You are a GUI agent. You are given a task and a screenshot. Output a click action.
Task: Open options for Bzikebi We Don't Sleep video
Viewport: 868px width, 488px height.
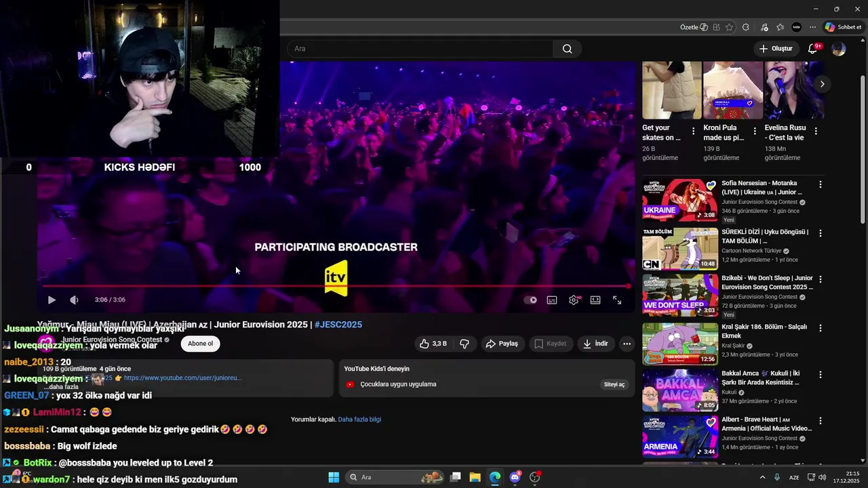[820, 279]
